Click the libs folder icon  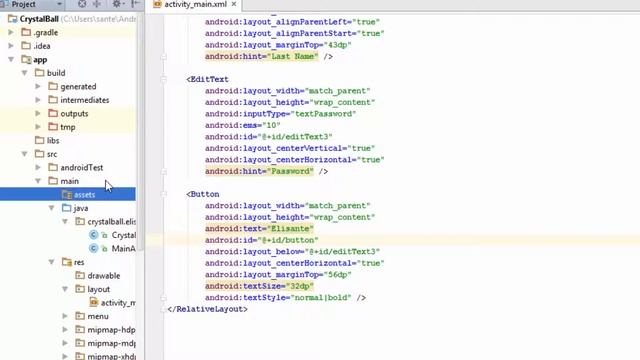[x=40, y=140]
